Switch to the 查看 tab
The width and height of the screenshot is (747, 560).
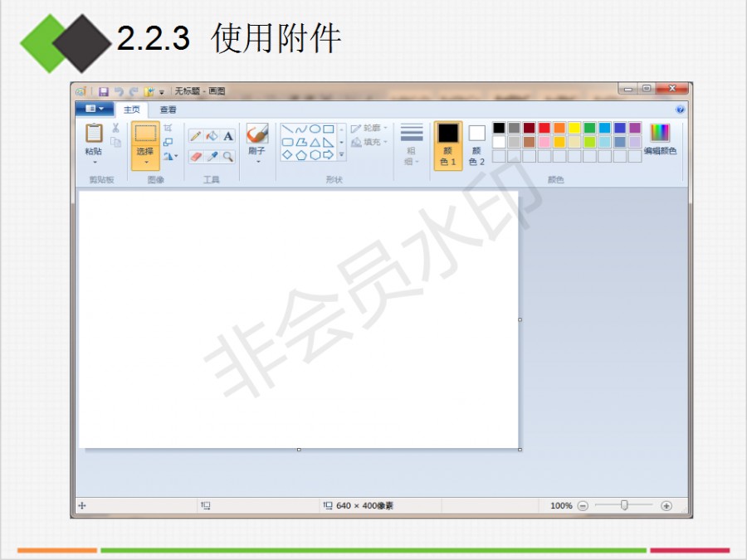click(x=168, y=110)
